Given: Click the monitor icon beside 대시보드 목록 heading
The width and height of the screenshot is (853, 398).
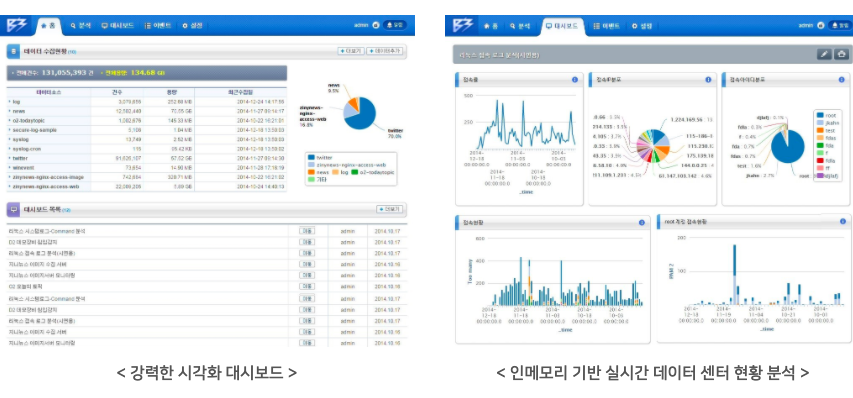Looking at the screenshot, I should [x=14, y=209].
